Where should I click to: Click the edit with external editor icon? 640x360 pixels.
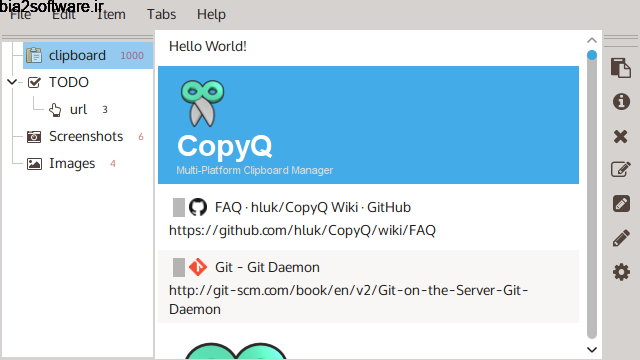(621, 203)
